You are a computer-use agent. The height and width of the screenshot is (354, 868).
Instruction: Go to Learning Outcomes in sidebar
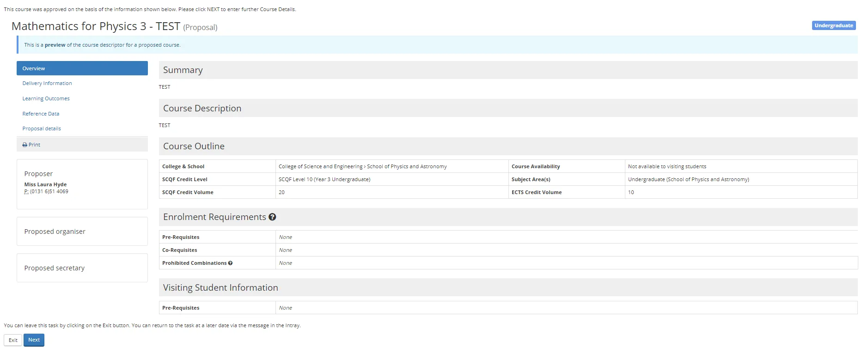point(46,98)
